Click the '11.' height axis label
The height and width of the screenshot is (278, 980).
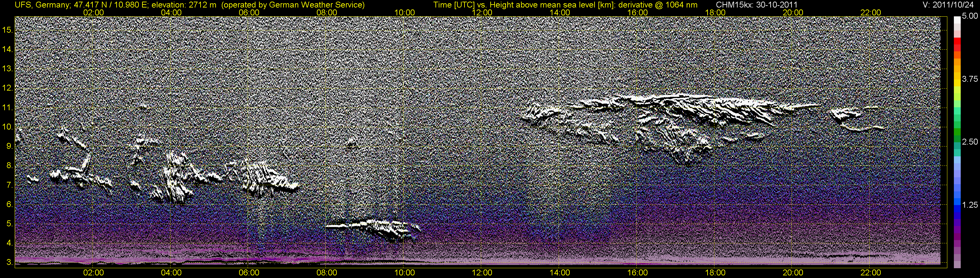point(8,107)
